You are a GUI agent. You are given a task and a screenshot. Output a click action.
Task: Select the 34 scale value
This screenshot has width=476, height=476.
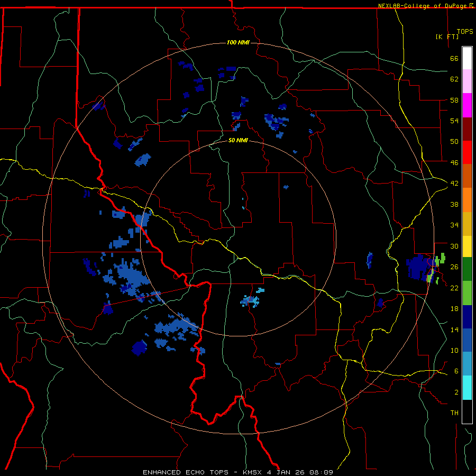[454, 225]
